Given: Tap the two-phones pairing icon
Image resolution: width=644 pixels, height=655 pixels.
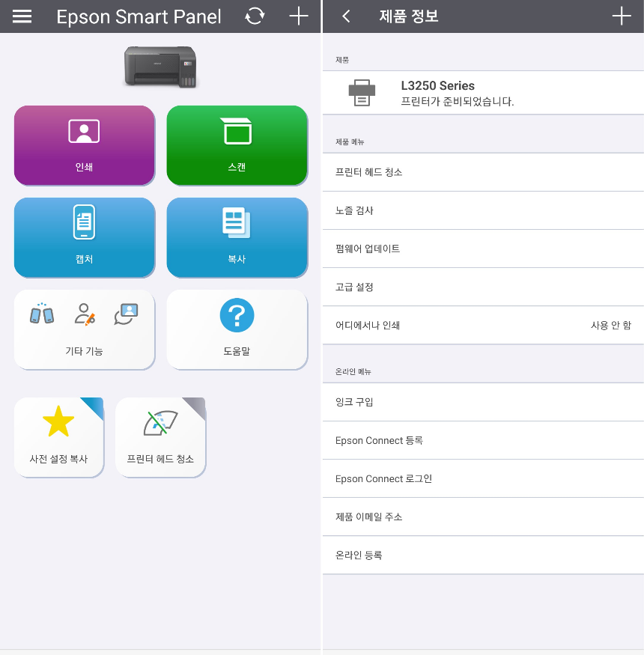Looking at the screenshot, I should (42, 314).
